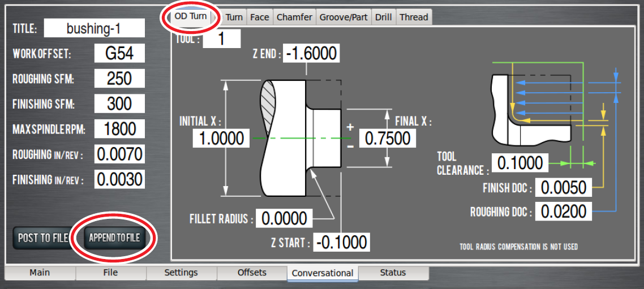Switch to the Thread tab
Image resolution: width=644 pixels, height=289 pixels.
click(x=414, y=17)
